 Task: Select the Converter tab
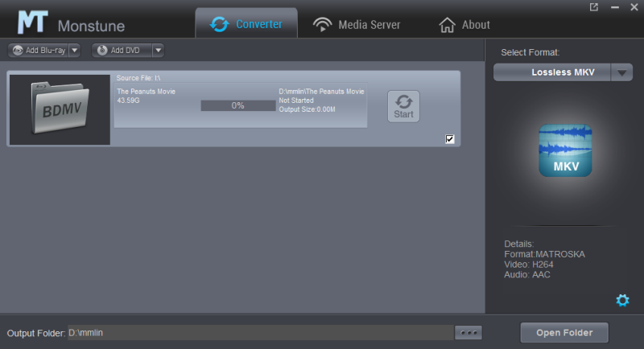tap(246, 24)
